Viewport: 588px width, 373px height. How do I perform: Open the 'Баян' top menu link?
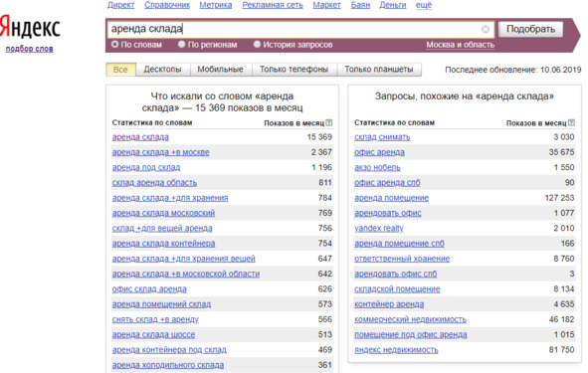[x=360, y=5]
